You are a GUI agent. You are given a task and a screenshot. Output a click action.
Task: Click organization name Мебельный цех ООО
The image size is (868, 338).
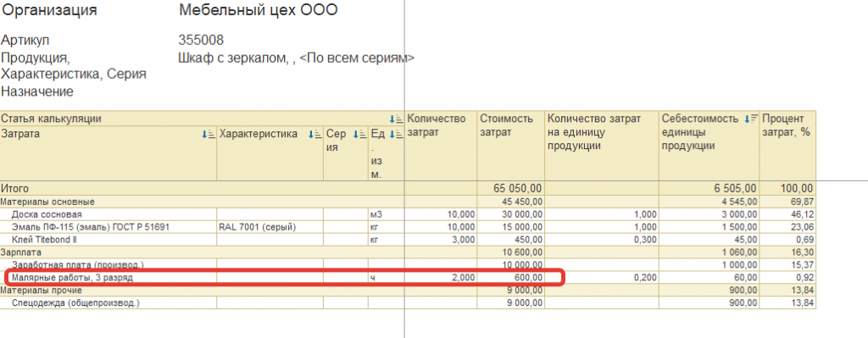[258, 10]
